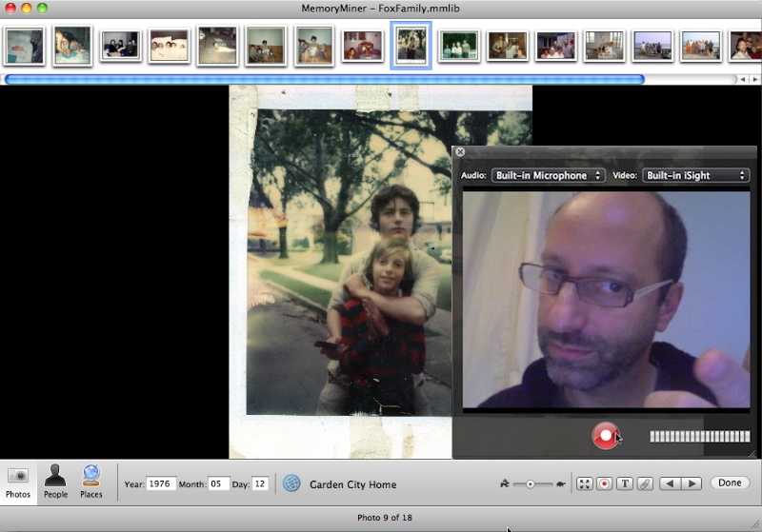Screen dimensions: 762x532
Task: Open the Audio source dropdown
Action: click(x=548, y=176)
